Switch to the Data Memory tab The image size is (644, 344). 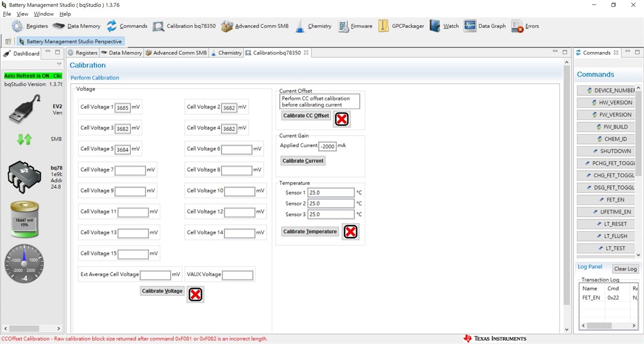(121, 53)
